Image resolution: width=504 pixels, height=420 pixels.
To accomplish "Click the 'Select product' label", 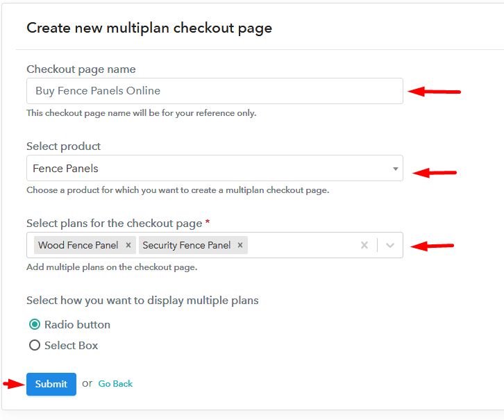I will pyautogui.click(x=64, y=146).
